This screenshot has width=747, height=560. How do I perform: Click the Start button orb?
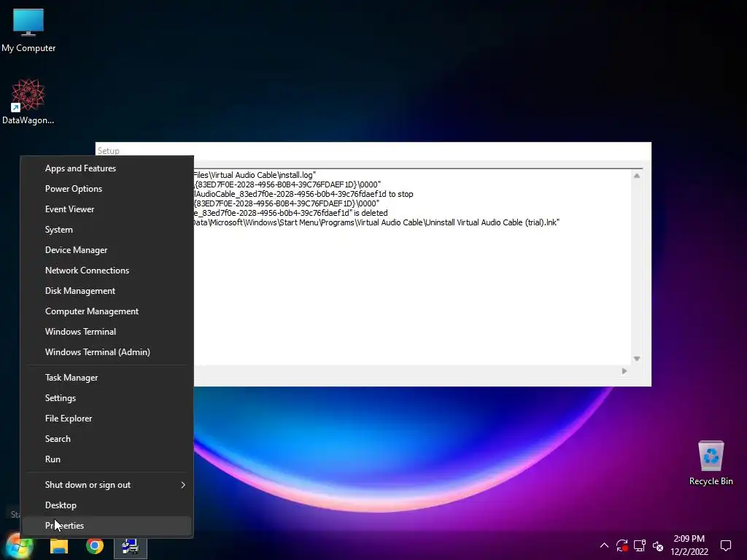(19, 545)
